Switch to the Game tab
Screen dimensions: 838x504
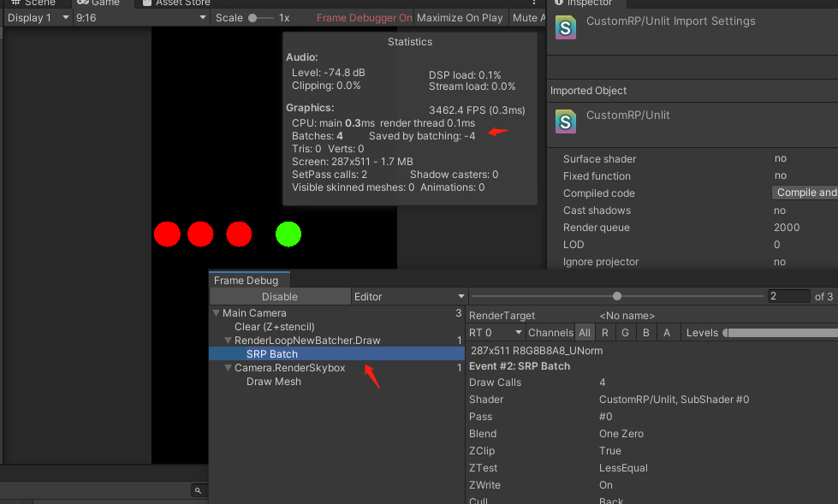click(x=98, y=3)
